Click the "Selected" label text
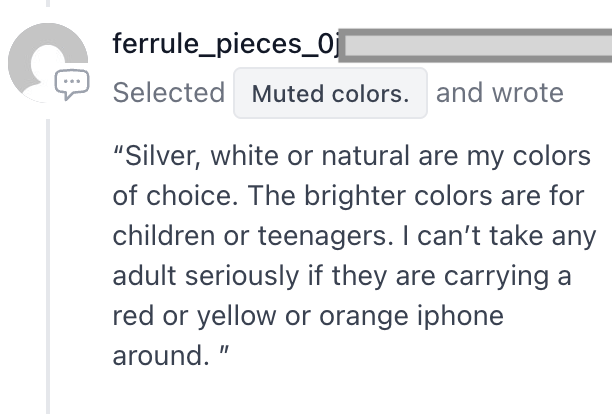 (x=169, y=93)
